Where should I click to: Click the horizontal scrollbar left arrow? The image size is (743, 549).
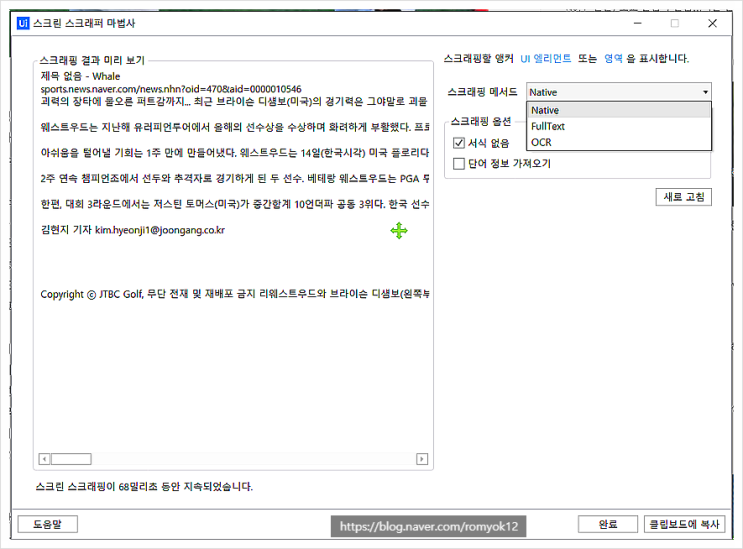[44, 459]
